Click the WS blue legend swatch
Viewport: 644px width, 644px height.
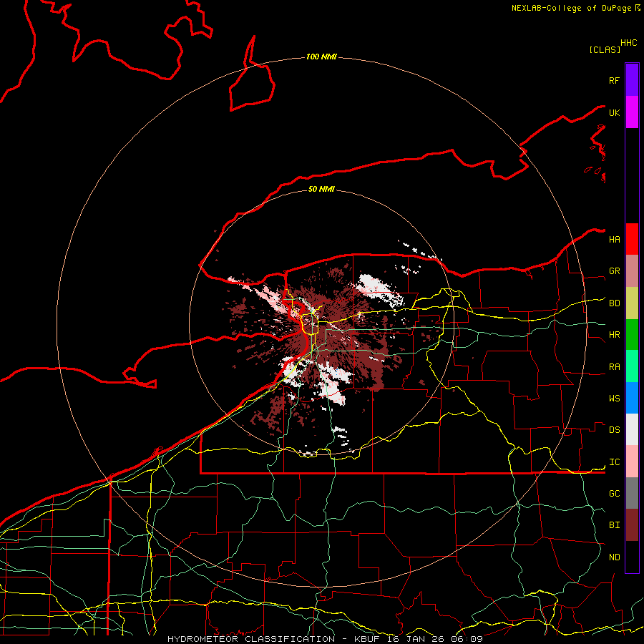pyautogui.click(x=632, y=398)
